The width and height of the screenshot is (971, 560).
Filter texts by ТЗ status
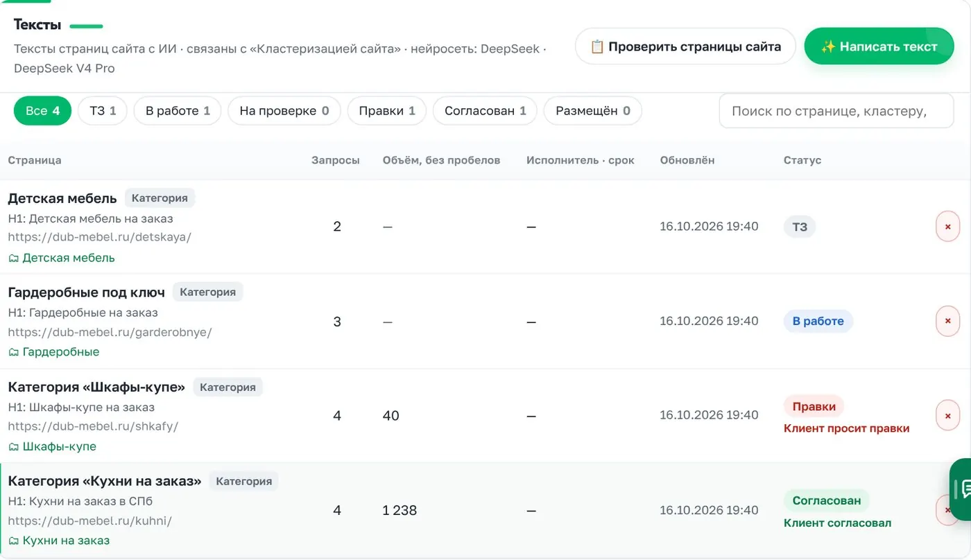[103, 111]
